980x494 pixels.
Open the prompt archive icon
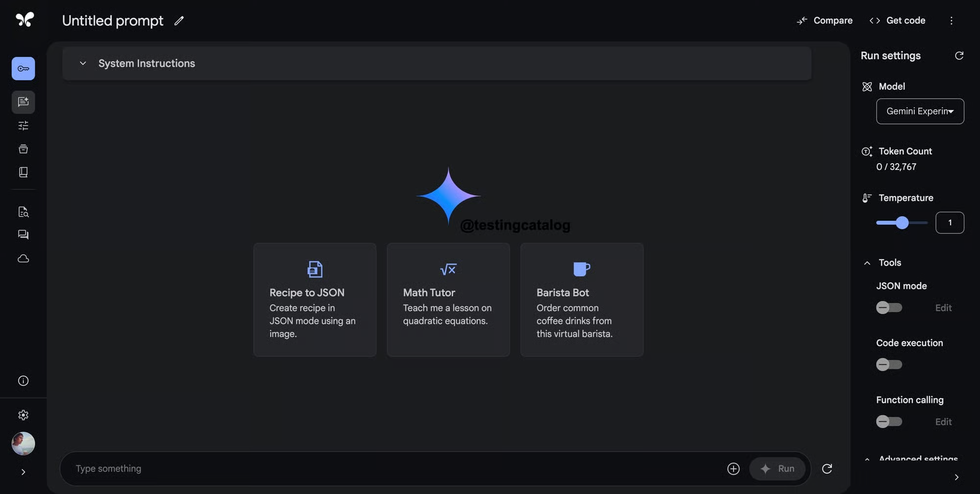click(x=23, y=148)
